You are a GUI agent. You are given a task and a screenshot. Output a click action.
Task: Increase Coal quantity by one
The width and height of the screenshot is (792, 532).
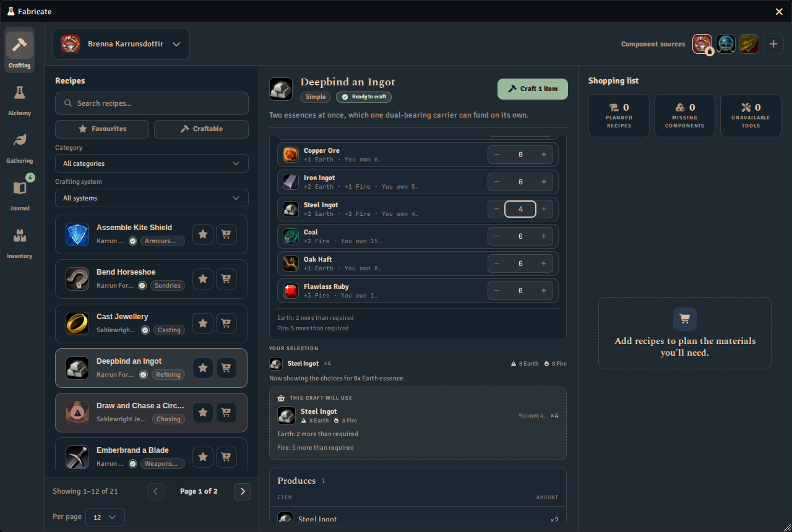click(544, 236)
